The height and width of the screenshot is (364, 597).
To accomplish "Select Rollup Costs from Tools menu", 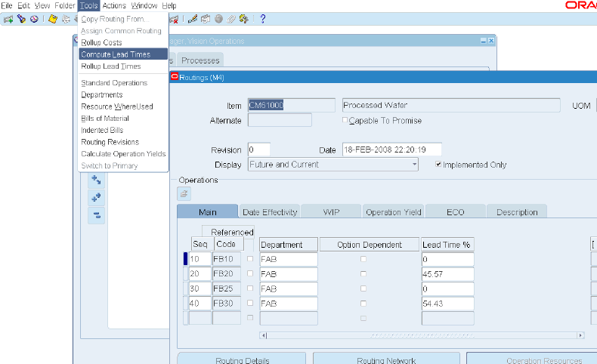I will click(x=123, y=42).
